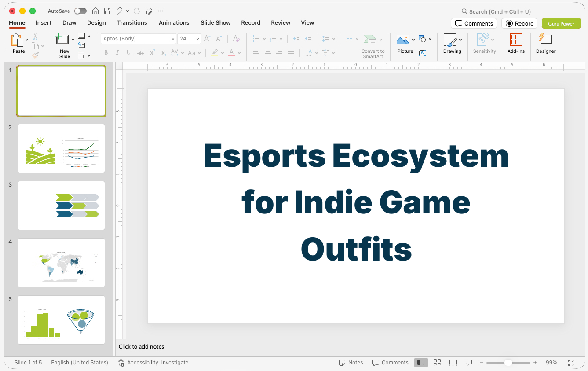Image resolution: width=588 pixels, height=371 pixels.
Task: Click the Record button at top right
Action: click(x=519, y=23)
